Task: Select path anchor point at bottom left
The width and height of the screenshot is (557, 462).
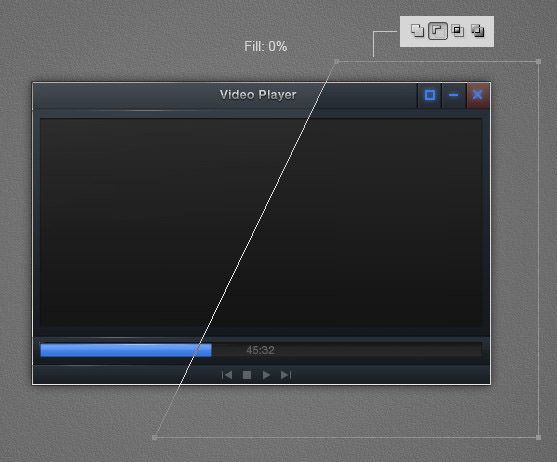Action: pos(155,437)
